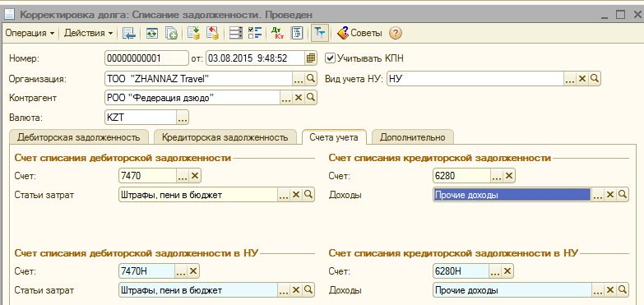Screen dimensions: 644x305
Task: Open ellipsis selector for account 6280H
Action: click(x=495, y=271)
